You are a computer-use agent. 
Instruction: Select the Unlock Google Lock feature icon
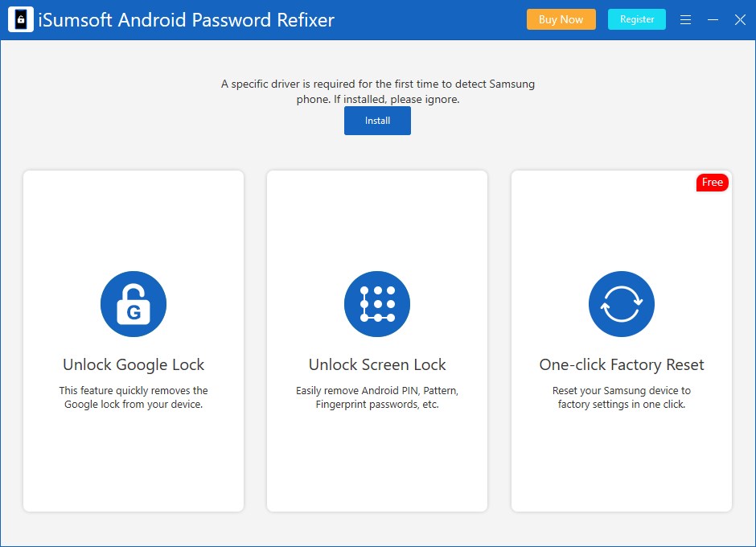pos(134,304)
